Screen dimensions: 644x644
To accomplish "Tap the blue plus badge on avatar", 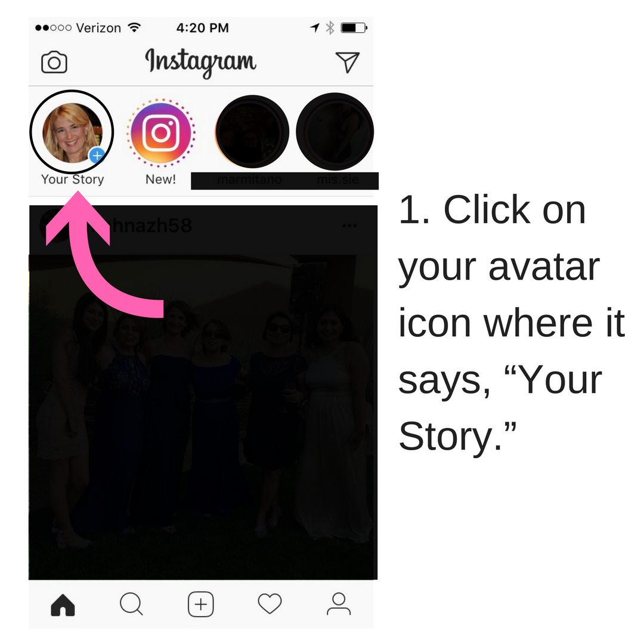I will [x=97, y=156].
